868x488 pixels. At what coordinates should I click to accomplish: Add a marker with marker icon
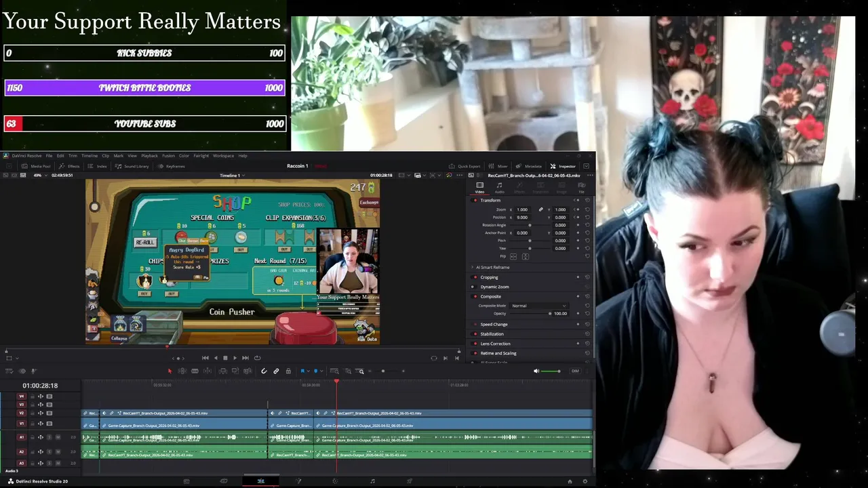(315, 371)
